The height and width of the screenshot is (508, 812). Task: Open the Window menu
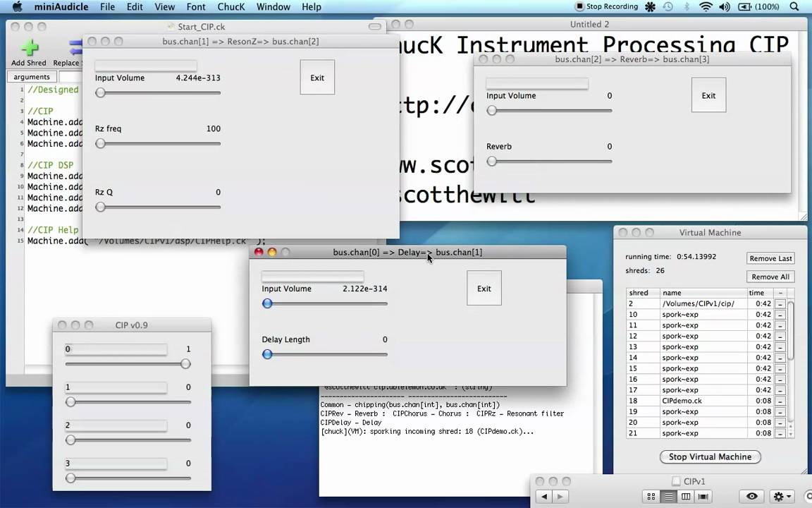point(273,7)
